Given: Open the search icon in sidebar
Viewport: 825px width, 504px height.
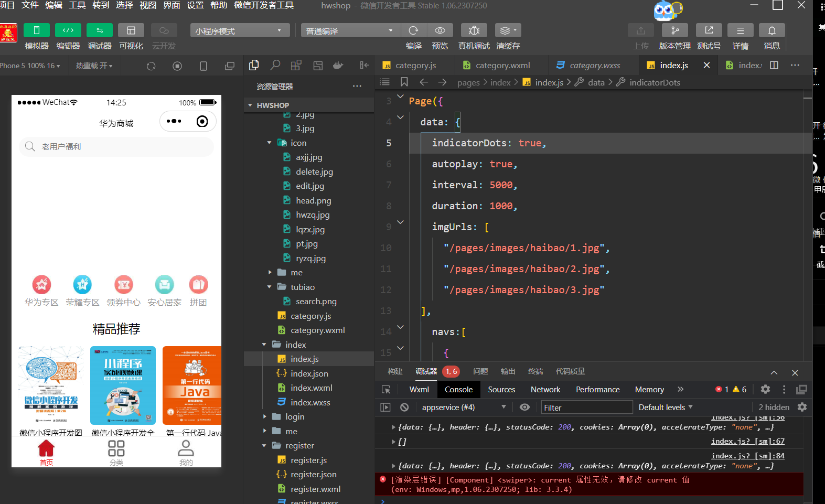Looking at the screenshot, I should click(x=275, y=65).
